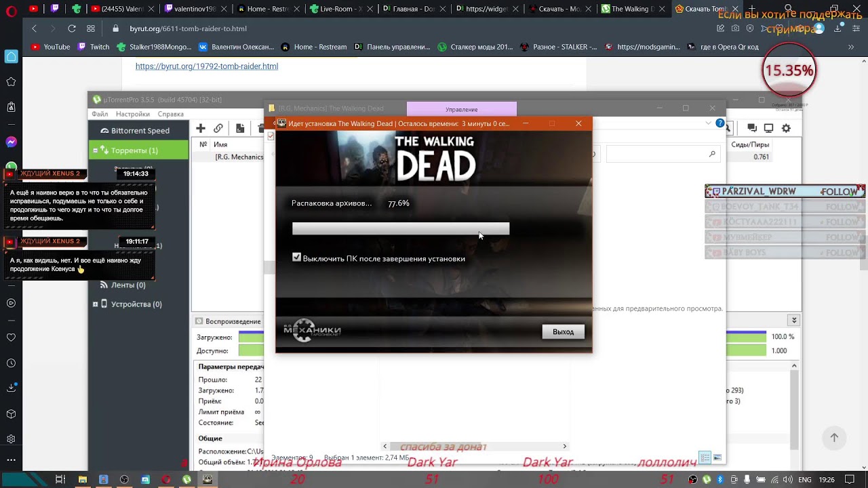
Task: Click the Opera snapshot camera icon in address bar
Action: [x=736, y=28]
